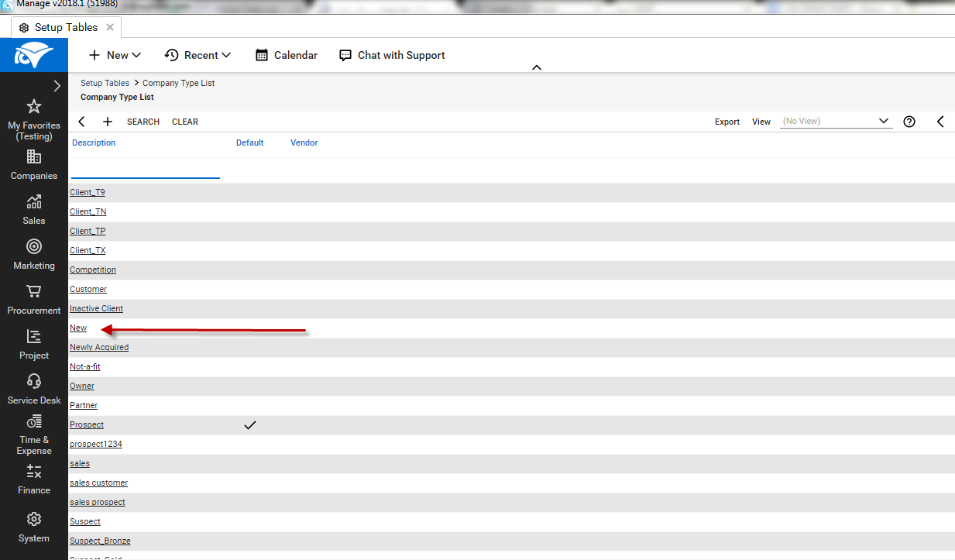The height and width of the screenshot is (560, 955).
Task: Click the ConnectWise logo icon
Action: coord(34,56)
